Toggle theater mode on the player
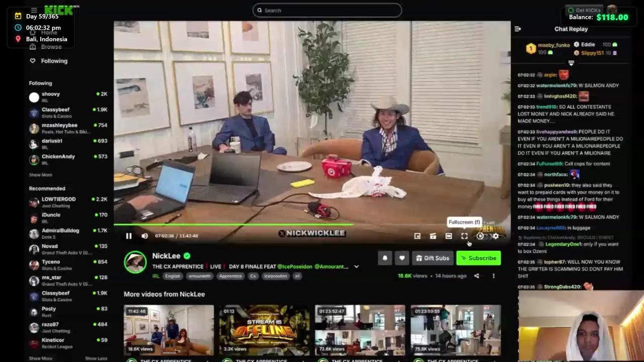Screen dimensions: 644x362 (x=449, y=236)
